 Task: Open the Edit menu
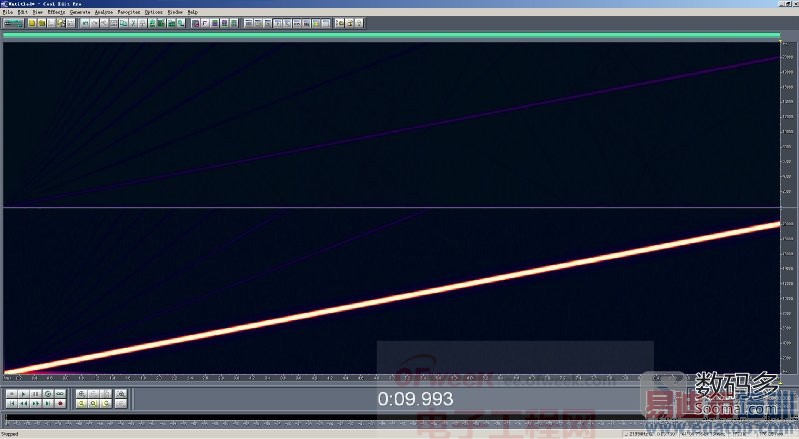[23, 12]
